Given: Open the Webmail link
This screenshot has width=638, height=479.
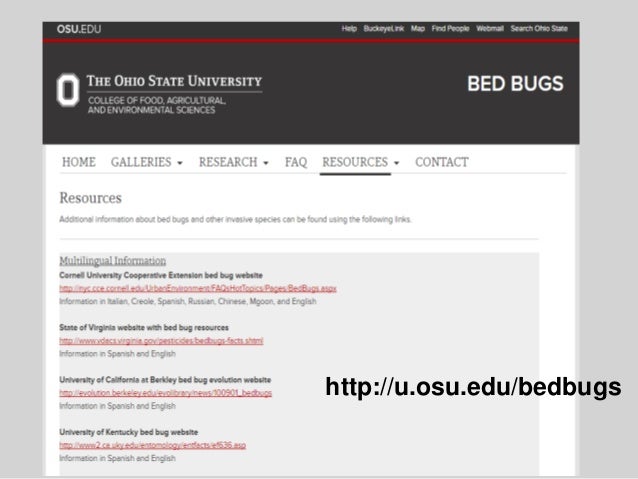Looking at the screenshot, I should (x=490, y=28).
